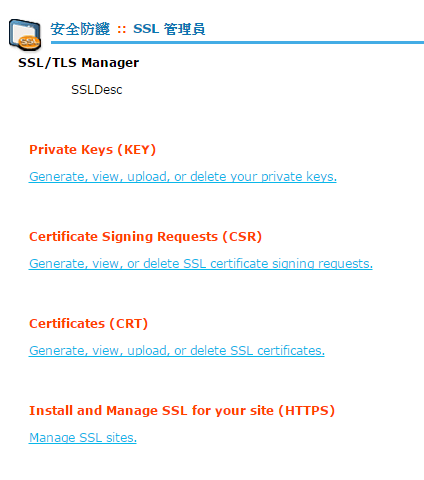Open the private keys management link
Viewport: 424px width, 480px height.
[x=183, y=177]
